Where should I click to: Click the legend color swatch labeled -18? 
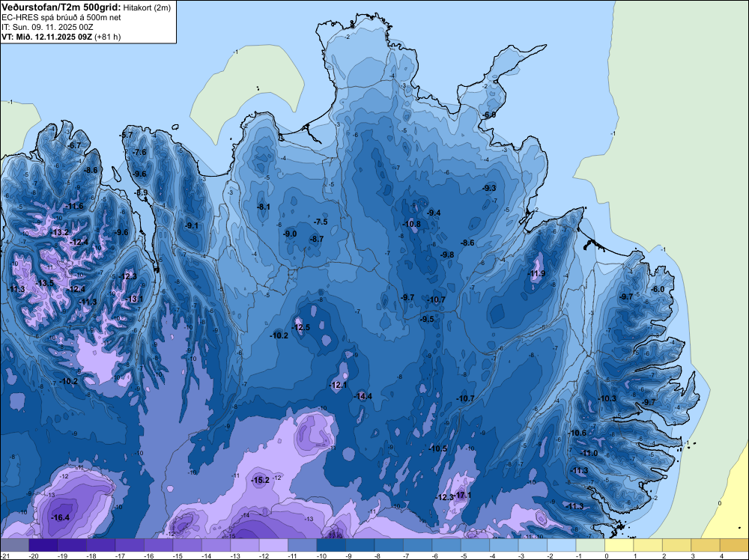point(101,544)
